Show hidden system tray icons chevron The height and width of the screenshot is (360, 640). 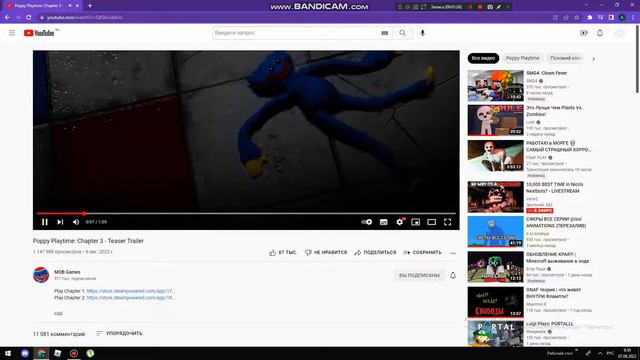coord(600,353)
